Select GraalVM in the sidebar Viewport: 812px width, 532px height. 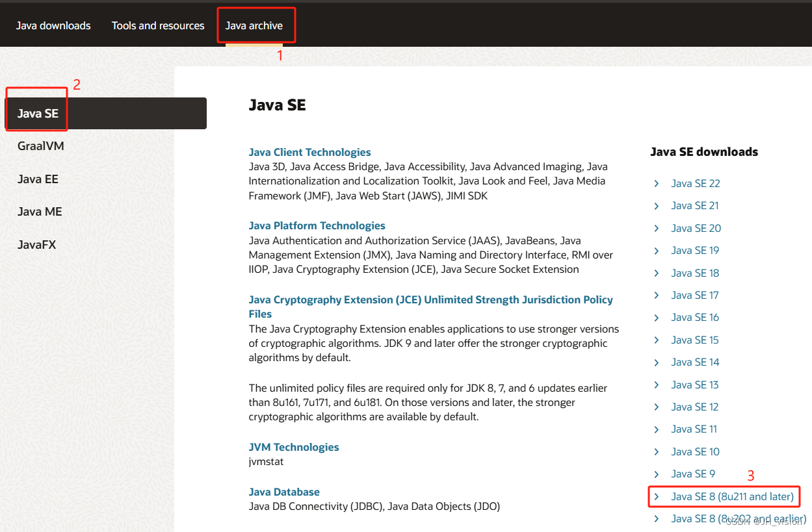41,146
